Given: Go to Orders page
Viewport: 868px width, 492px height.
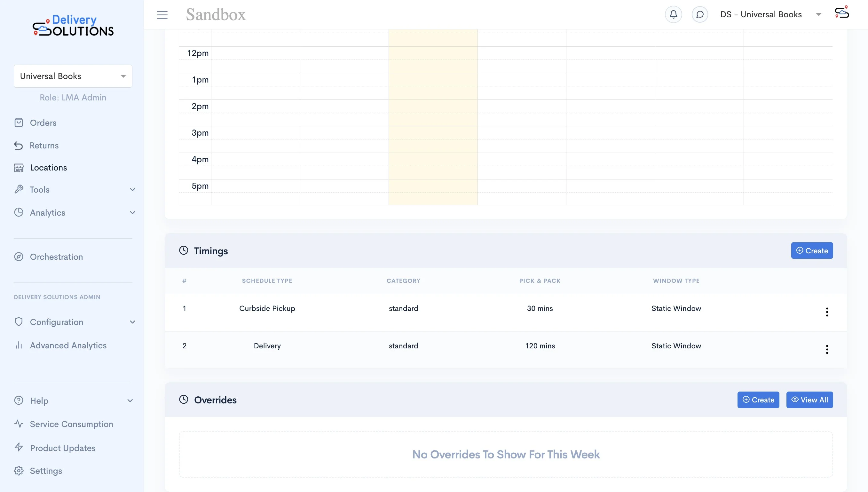Looking at the screenshot, I should click(43, 123).
